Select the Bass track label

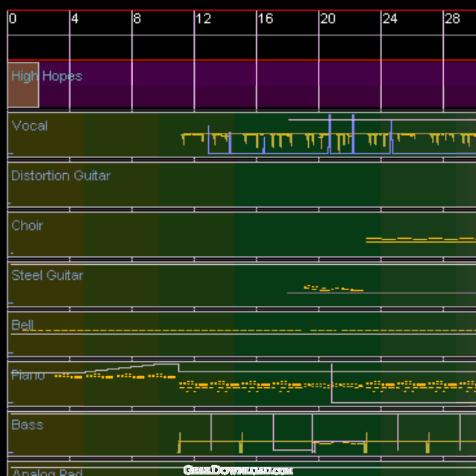[x=28, y=425]
